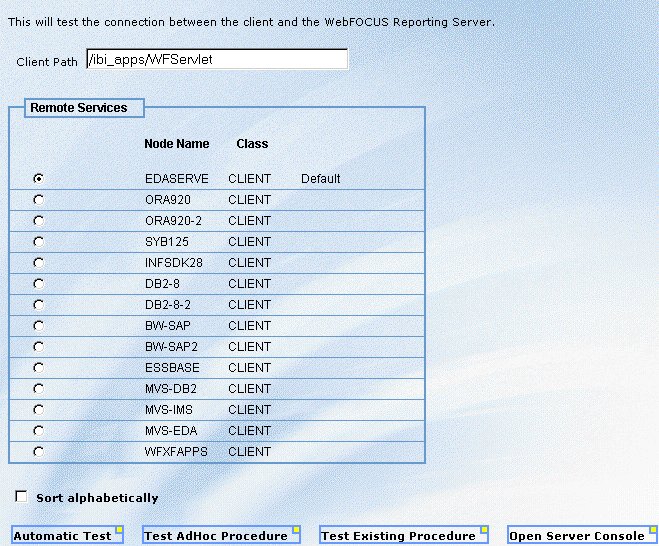Click the Node Name column header
The height and width of the screenshot is (546, 659).
click(177, 144)
